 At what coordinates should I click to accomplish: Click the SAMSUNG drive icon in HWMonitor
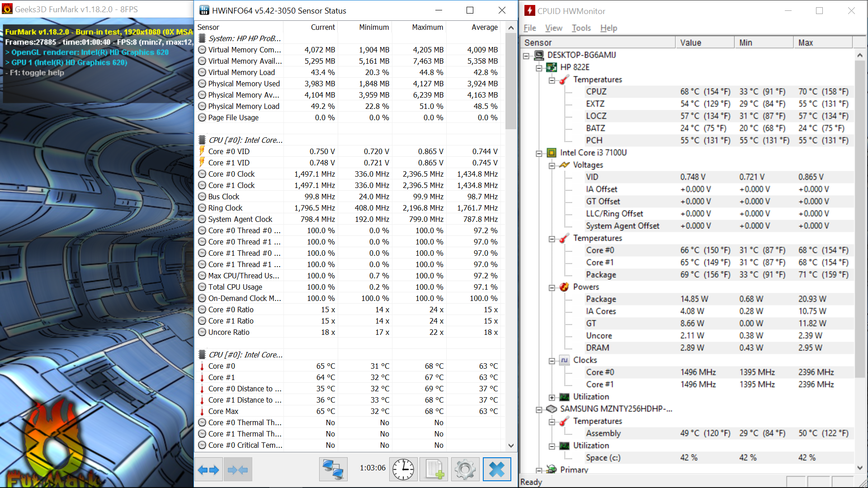(552, 409)
